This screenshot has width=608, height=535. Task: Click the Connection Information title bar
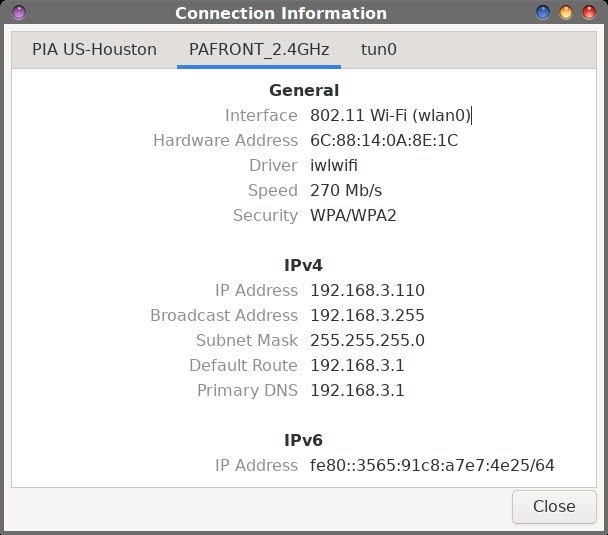click(281, 13)
